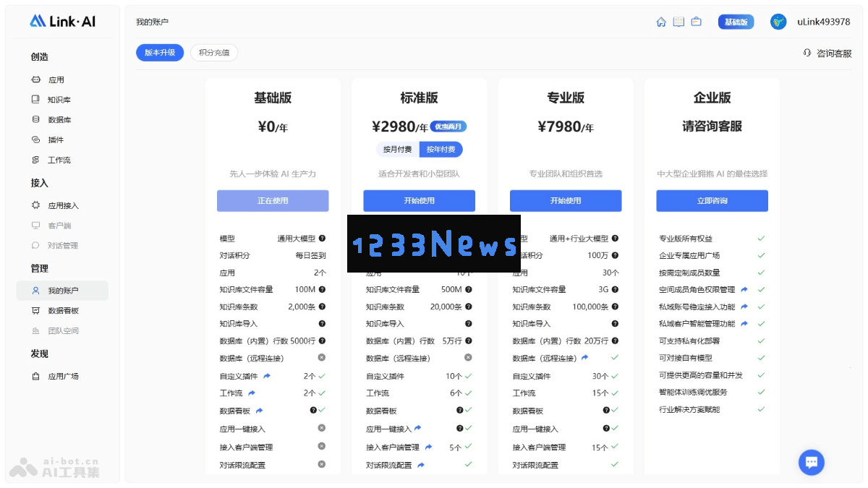The image size is (868, 488).
Task: Click the share arrow beside 私域账号稳定接入功能
Action: pos(744,307)
